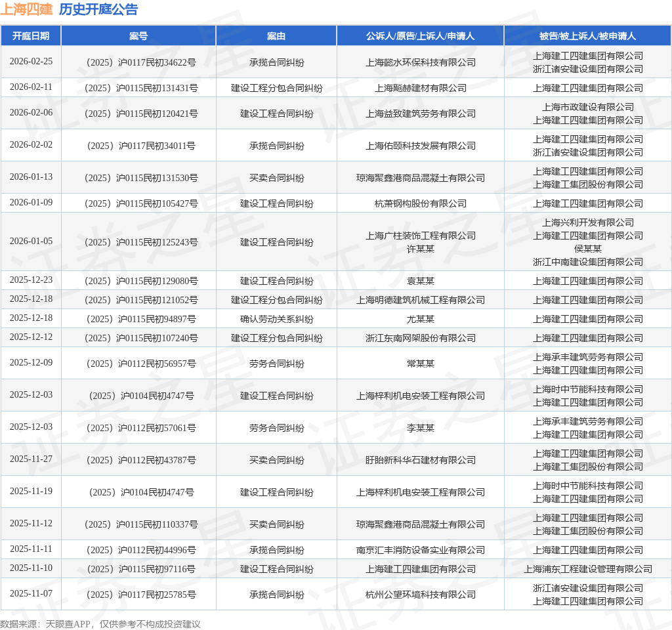Click the date 2025-12-12
The width and height of the screenshot is (672, 630).
pos(31,337)
